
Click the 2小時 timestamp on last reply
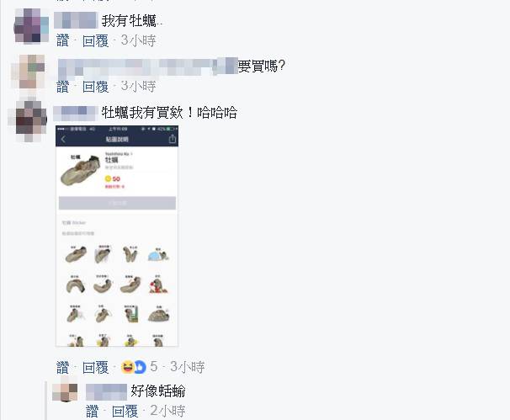[167, 412]
